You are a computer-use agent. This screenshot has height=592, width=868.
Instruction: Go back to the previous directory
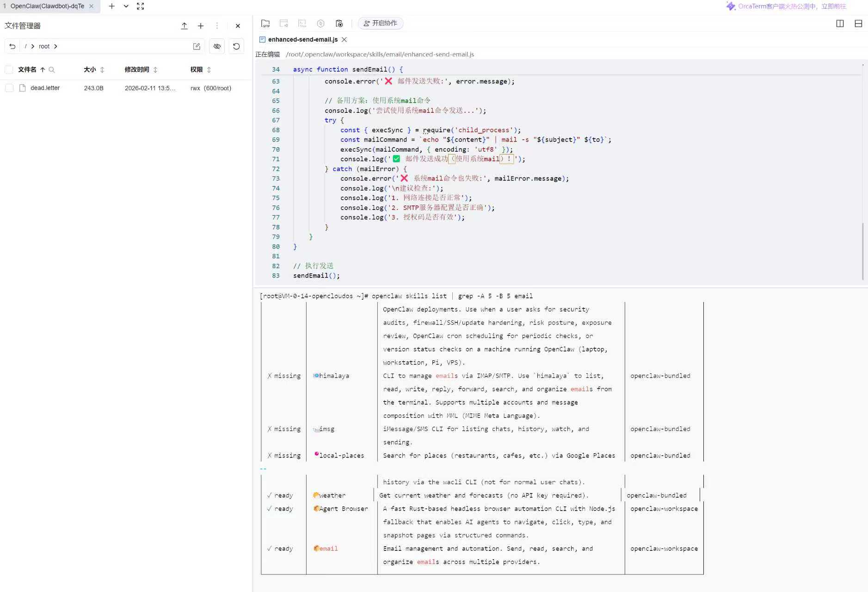12,46
